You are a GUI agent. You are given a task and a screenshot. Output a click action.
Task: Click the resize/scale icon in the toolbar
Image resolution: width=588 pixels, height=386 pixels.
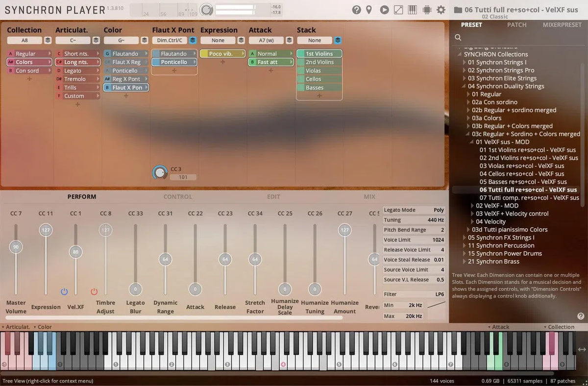pos(398,9)
